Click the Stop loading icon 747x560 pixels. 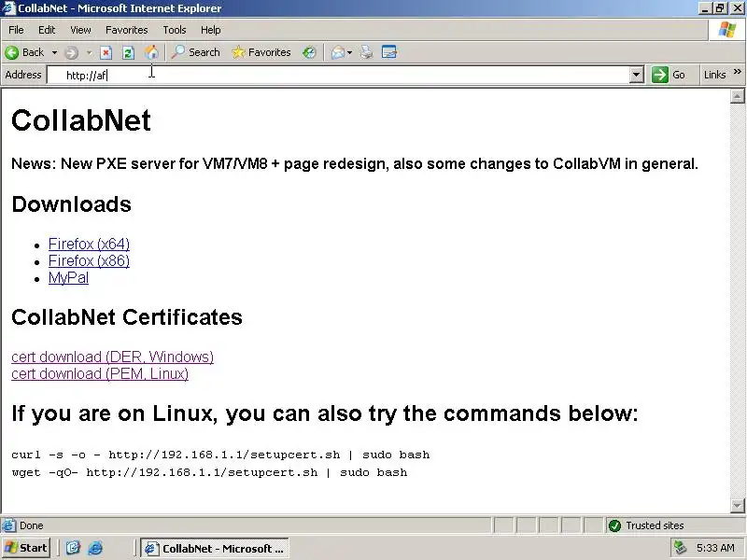(106, 52)
